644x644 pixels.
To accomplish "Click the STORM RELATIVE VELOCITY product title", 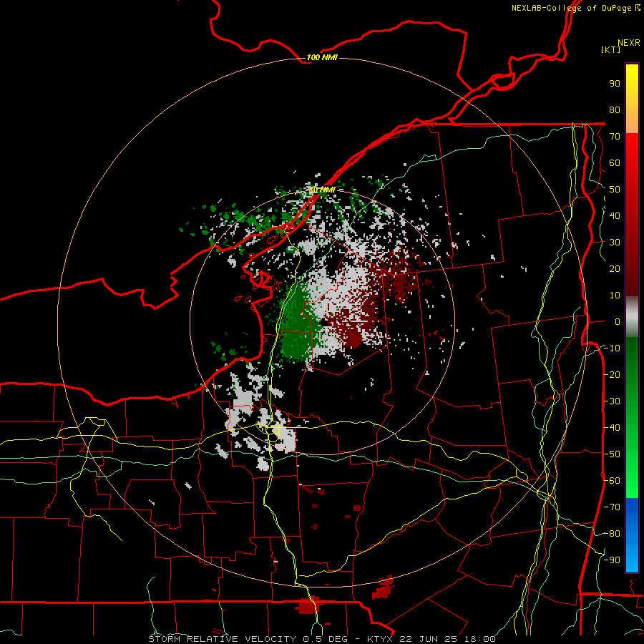I will point(222,639).
